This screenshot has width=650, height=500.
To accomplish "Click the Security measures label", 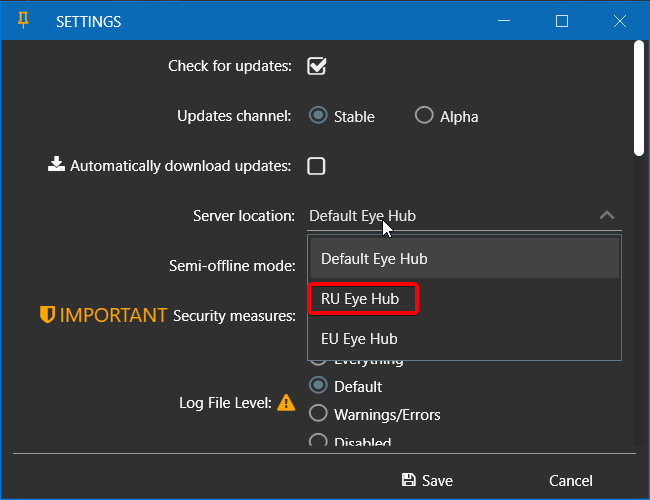I will [235, 316].
